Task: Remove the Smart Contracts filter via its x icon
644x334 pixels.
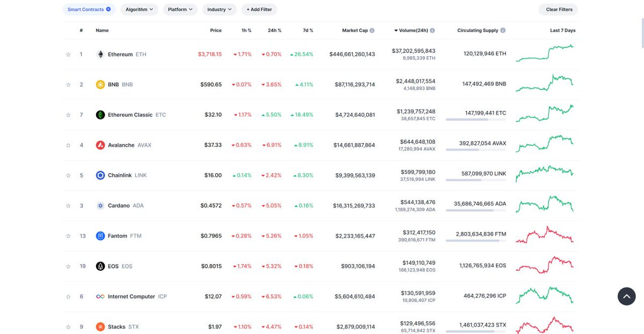Action: (x=108, y=10)
